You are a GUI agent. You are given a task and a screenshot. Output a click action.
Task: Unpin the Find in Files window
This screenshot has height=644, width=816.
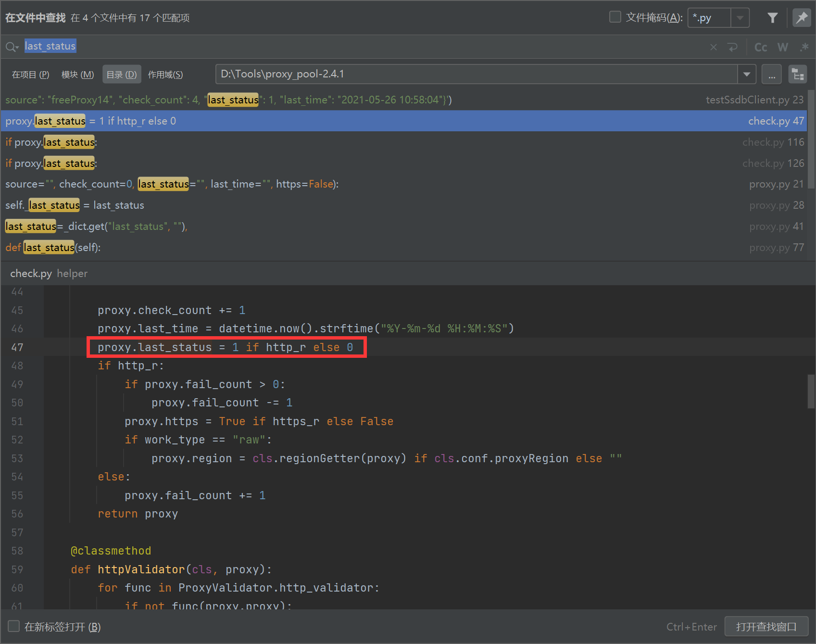(802, 17)
